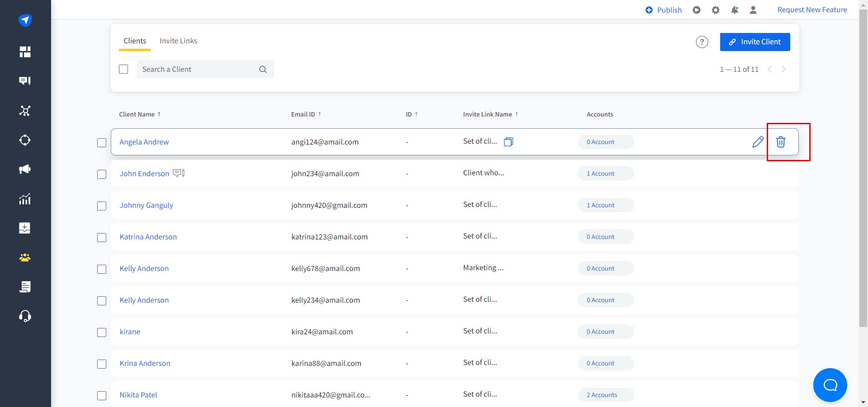This screenshot has width=868, height=407.
Task: Sort by Invite Link Name column
Action: point(491,114)
